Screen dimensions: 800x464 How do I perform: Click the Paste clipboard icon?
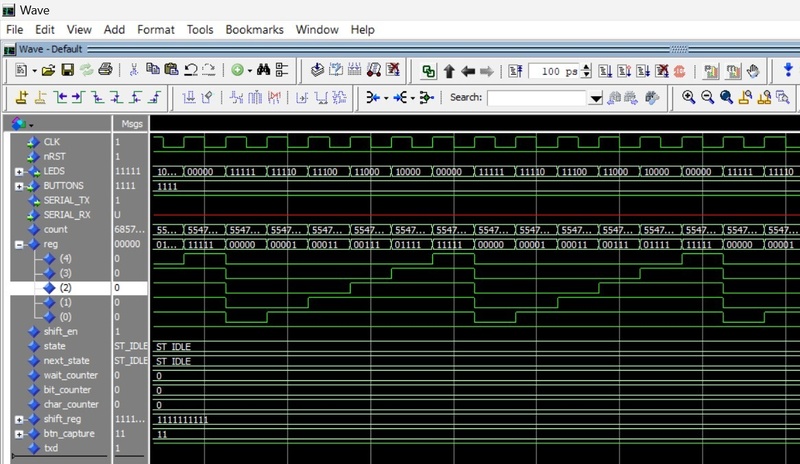[x=171, y=69]
